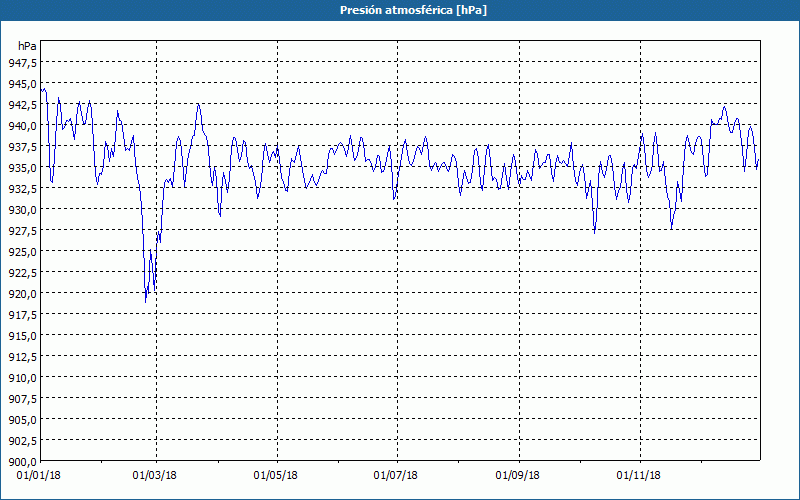The width and height of the screenshot is (800, 500).
Task: Click the 920,0 axis value
Action: [22, 294]
